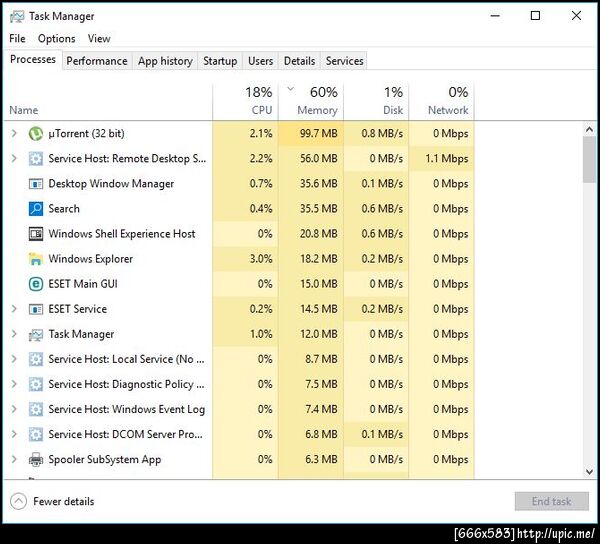600x544 pixels.
Task: Go to the Users tab
Action: [x=261, y=61]
